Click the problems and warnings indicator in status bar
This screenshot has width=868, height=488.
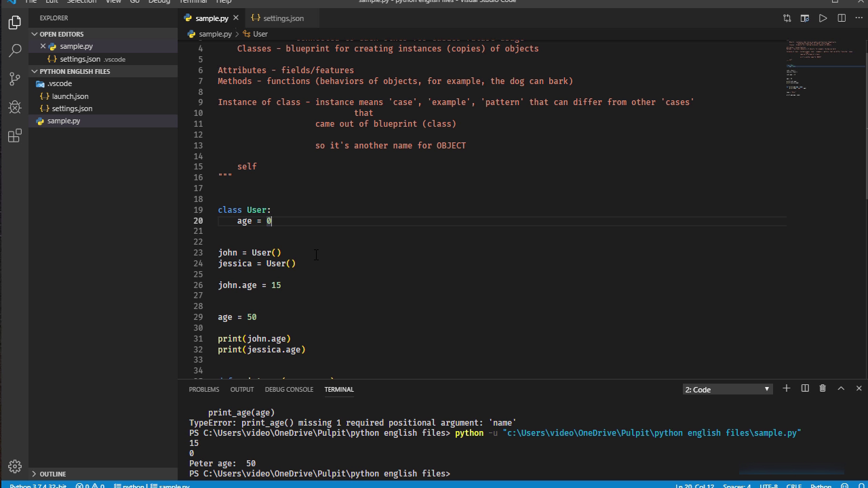(88, 486)
